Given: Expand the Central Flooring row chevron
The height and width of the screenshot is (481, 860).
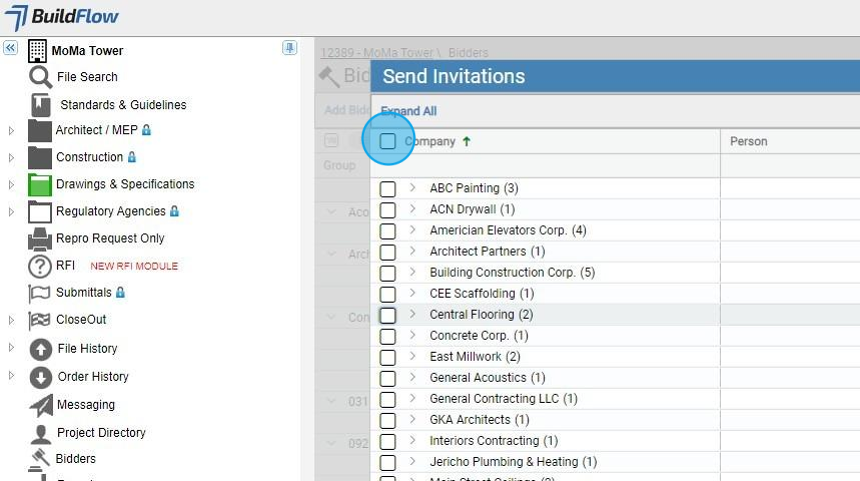Looking at the screenshot, I should pos(412,314).
